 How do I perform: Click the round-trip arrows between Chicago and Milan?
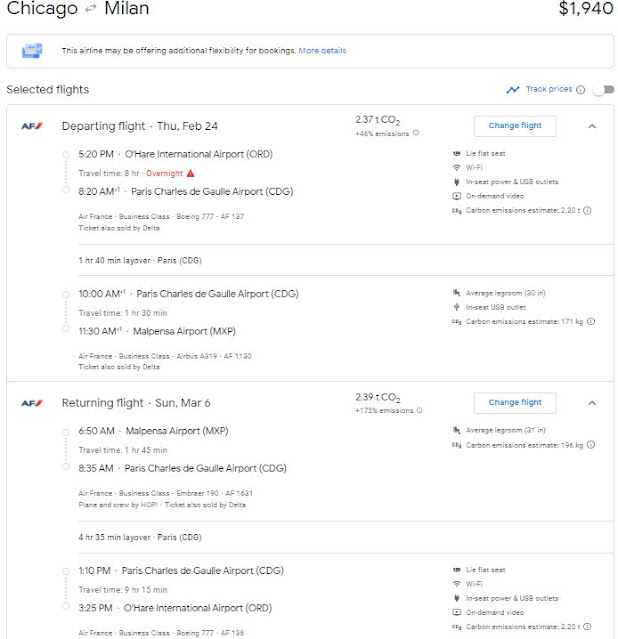(x=91, y=8)
